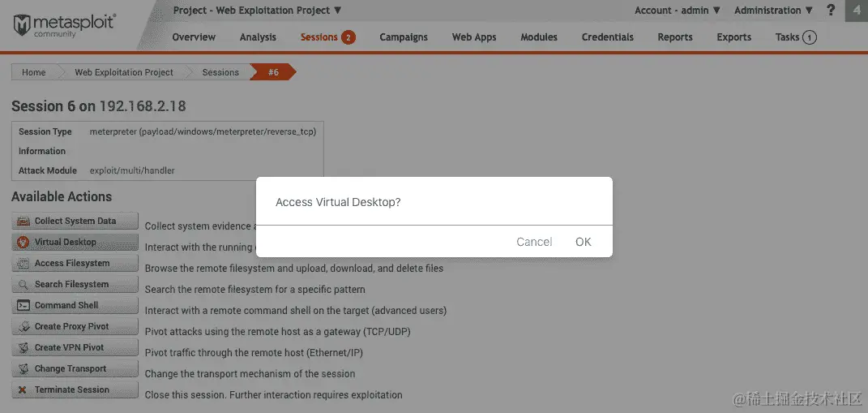The image size is (868, 413).
Task: Open the Analysis tab
Action: [258, 37]
